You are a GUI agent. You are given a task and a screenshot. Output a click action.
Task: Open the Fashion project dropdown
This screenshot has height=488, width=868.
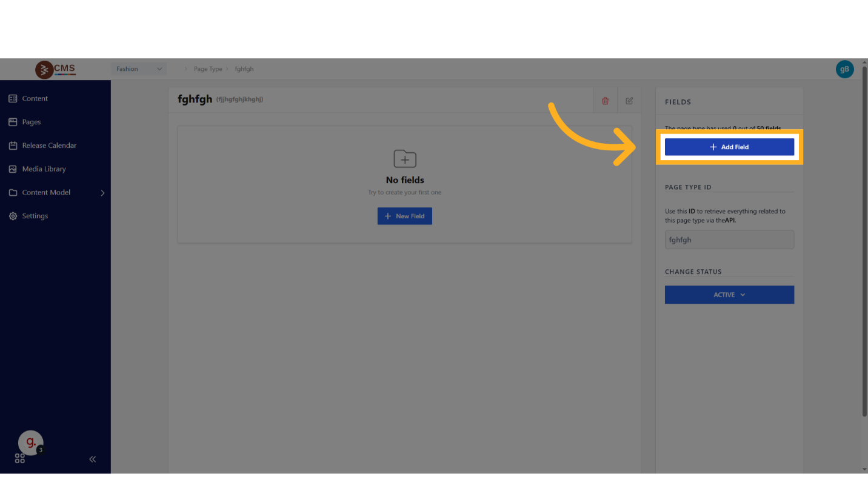tap(139, 69)
